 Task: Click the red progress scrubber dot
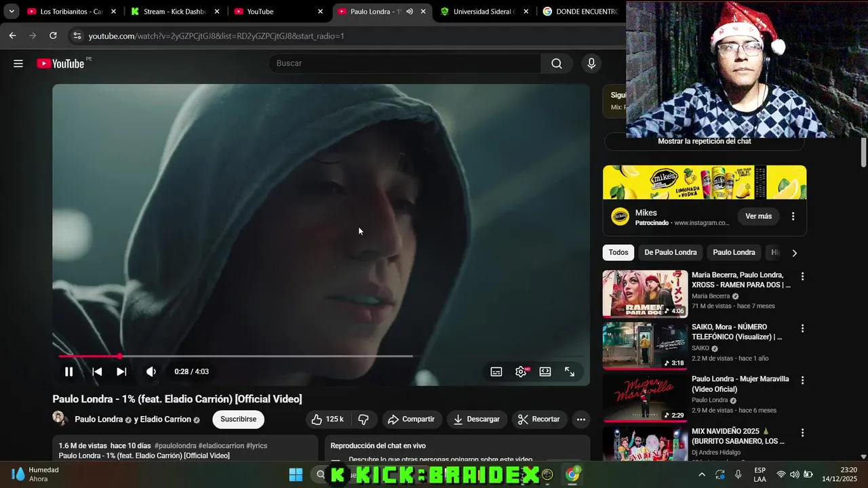click(119, 356)
